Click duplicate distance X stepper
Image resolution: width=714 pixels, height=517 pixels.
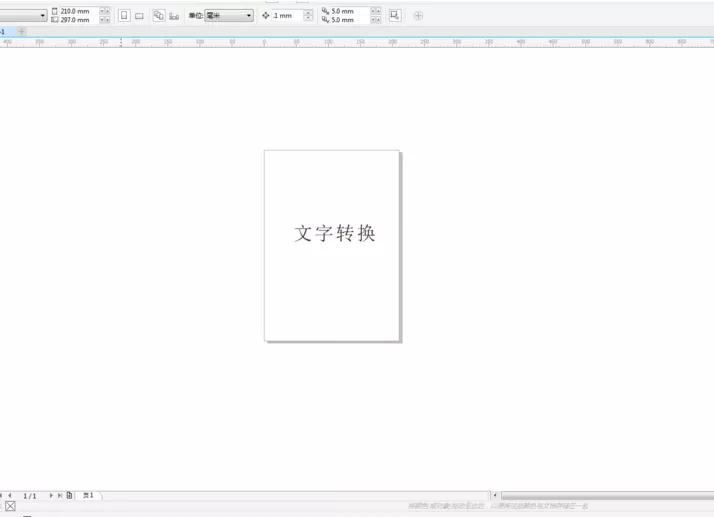click(376, 11)
